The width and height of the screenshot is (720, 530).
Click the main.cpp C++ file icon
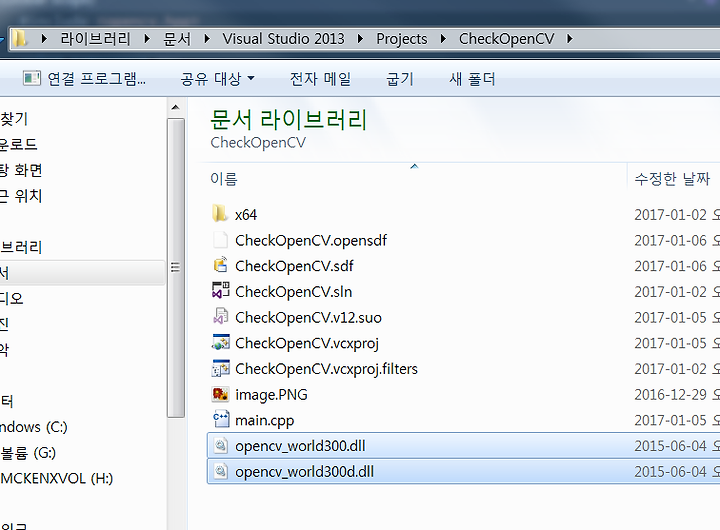220,419
